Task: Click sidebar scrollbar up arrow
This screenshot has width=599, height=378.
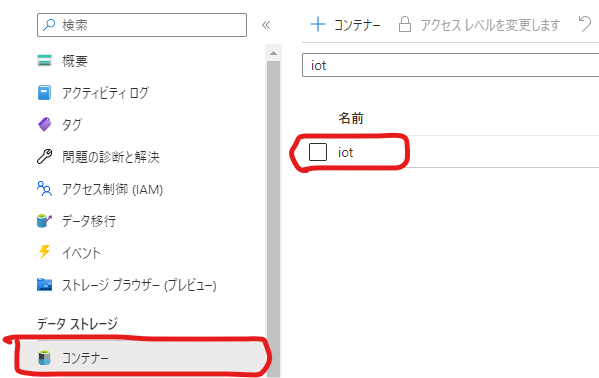Action: (x=273, y=53)
